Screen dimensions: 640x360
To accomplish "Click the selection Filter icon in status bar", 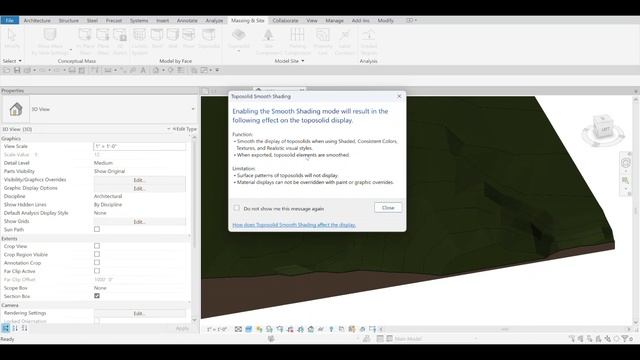I will pos(625,338).
